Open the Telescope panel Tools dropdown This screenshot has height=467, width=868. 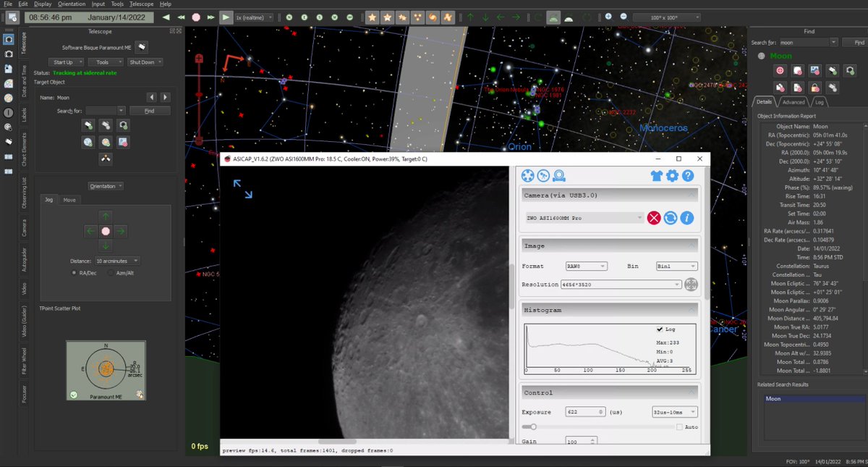tap(104, 62)
